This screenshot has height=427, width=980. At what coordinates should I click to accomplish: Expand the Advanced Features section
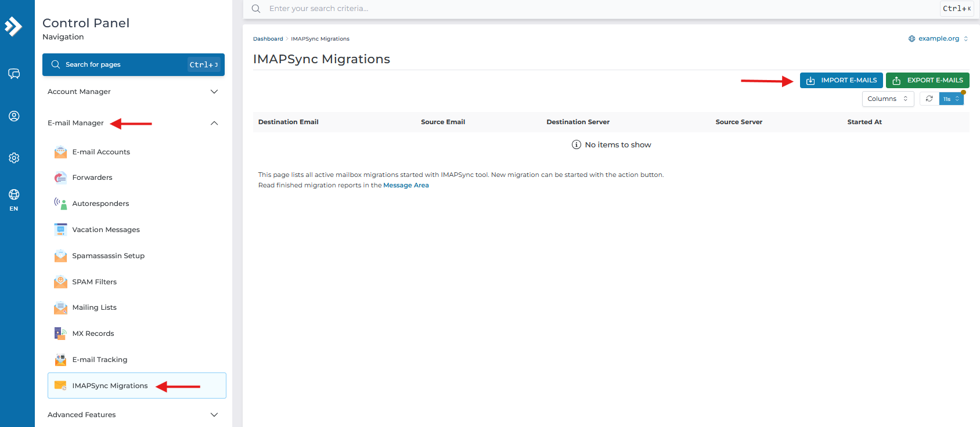214,415
